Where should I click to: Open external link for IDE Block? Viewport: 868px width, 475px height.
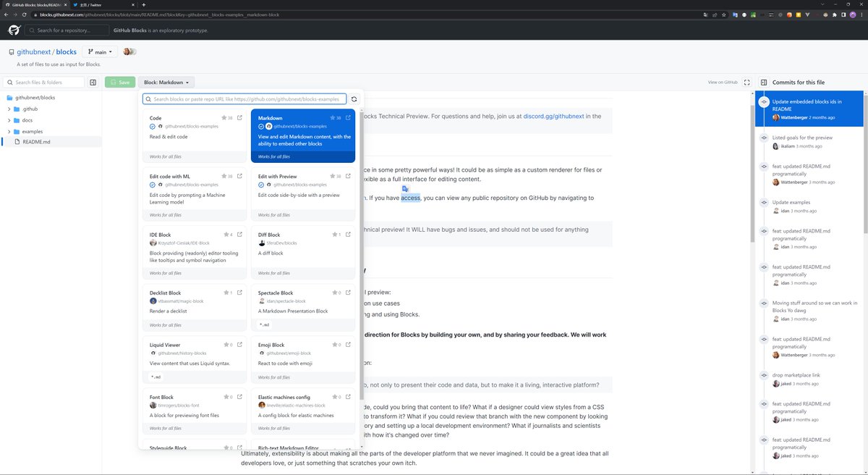(x=239, y=235)
